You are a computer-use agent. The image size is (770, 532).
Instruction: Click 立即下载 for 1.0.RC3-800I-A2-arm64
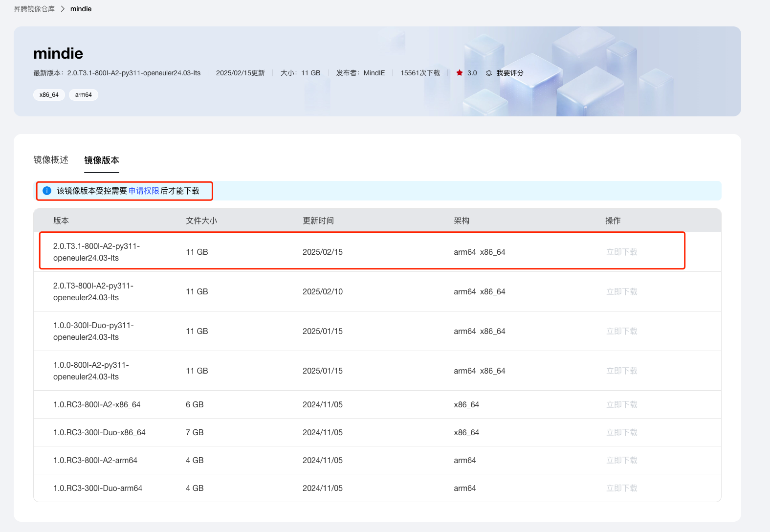622,460
